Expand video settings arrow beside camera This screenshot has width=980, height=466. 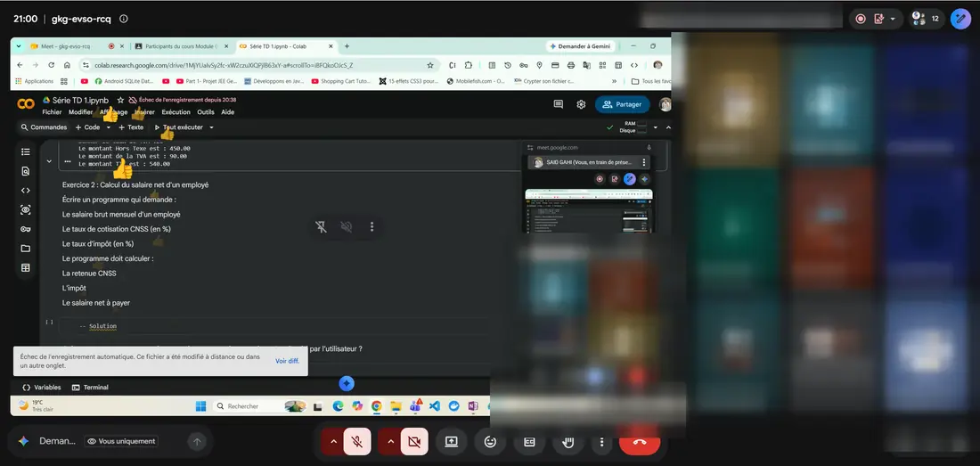pos(390,442)
